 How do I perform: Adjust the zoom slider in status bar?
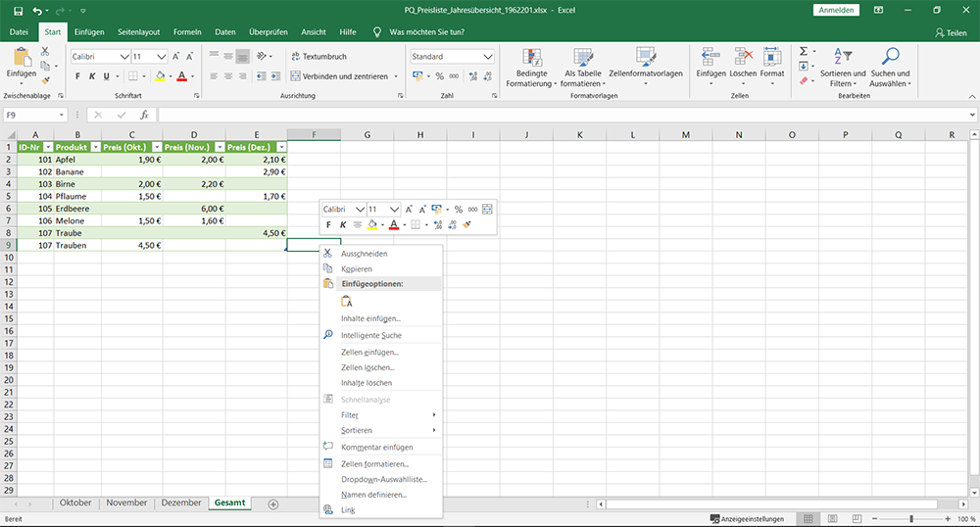pos(911,519)
